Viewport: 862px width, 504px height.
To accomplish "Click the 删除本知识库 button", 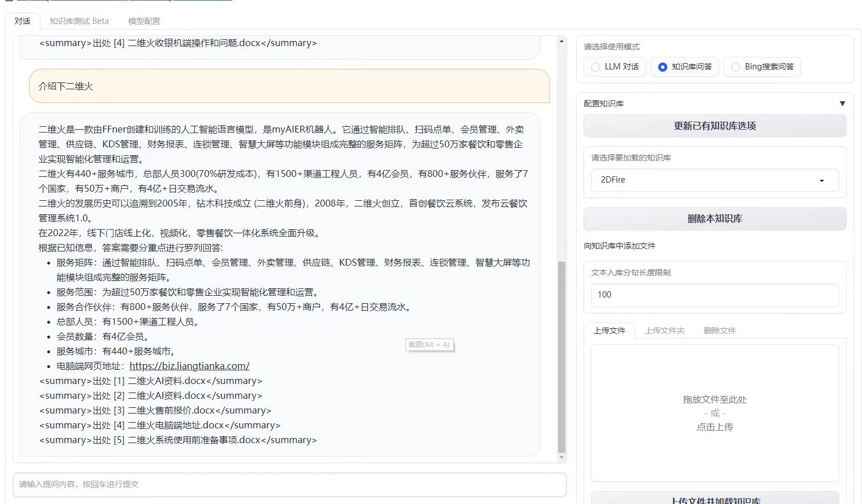I will [715, 218].
